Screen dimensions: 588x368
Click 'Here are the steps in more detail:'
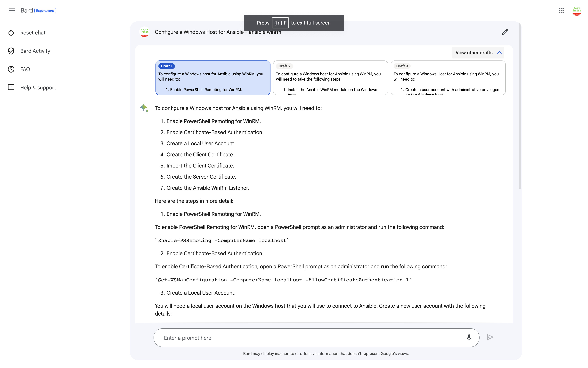click(x=194, y=201)
